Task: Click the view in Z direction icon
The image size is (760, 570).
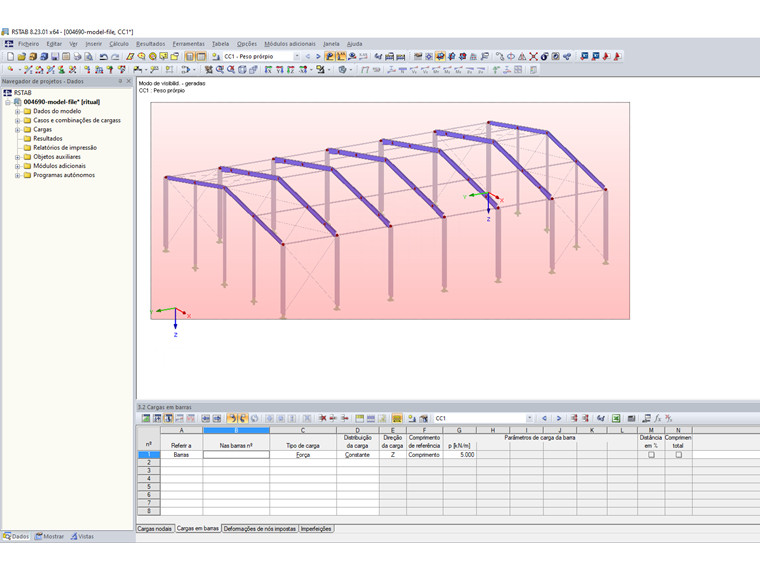Action: click(x=290, y=70)
